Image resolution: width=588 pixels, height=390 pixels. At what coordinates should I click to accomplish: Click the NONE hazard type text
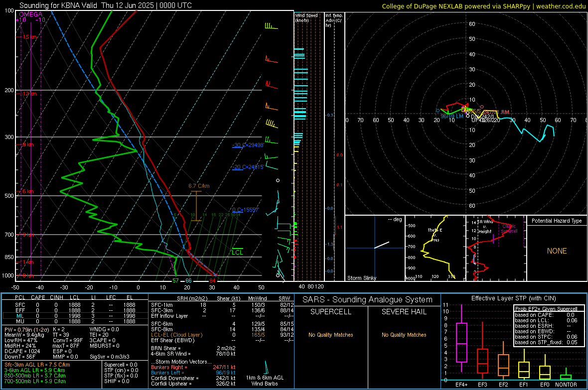click(x=557, y=251)
